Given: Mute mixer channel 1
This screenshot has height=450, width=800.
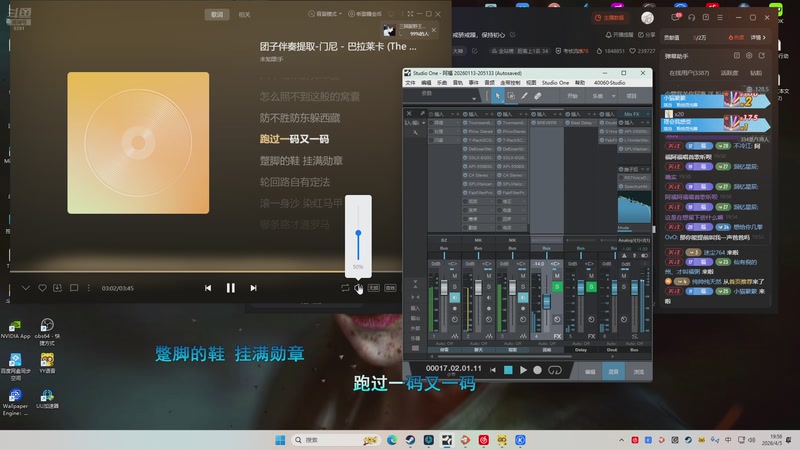Looking at the screenshot, I should [455, 276].
